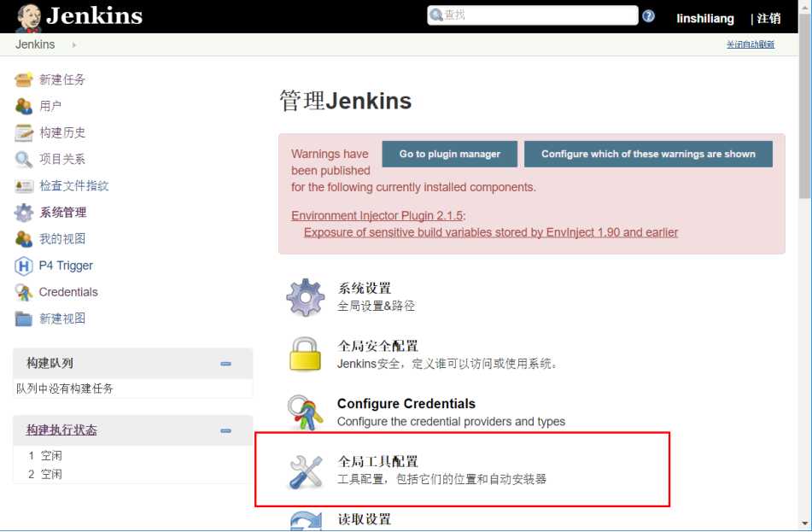This screenshot has width=812, height=532.
Task: Collapse the 构建执行状态 panel
Action: [225, 431]
